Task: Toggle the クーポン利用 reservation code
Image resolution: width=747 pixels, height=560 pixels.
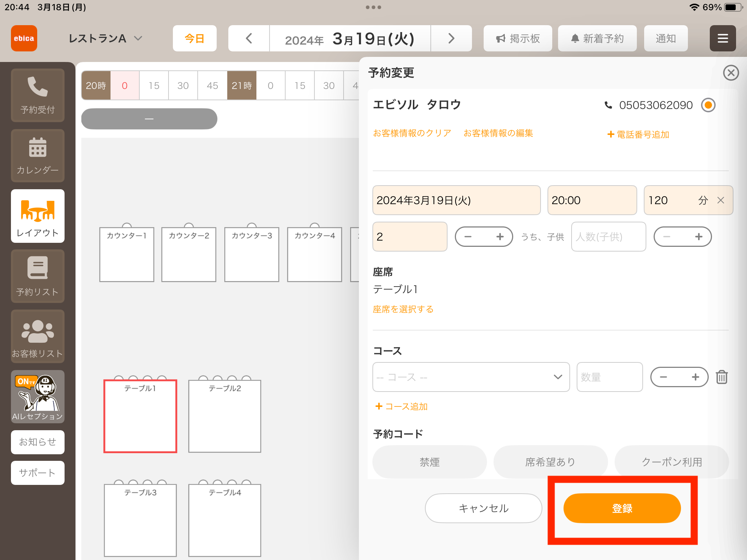Action: click(671, 462)
